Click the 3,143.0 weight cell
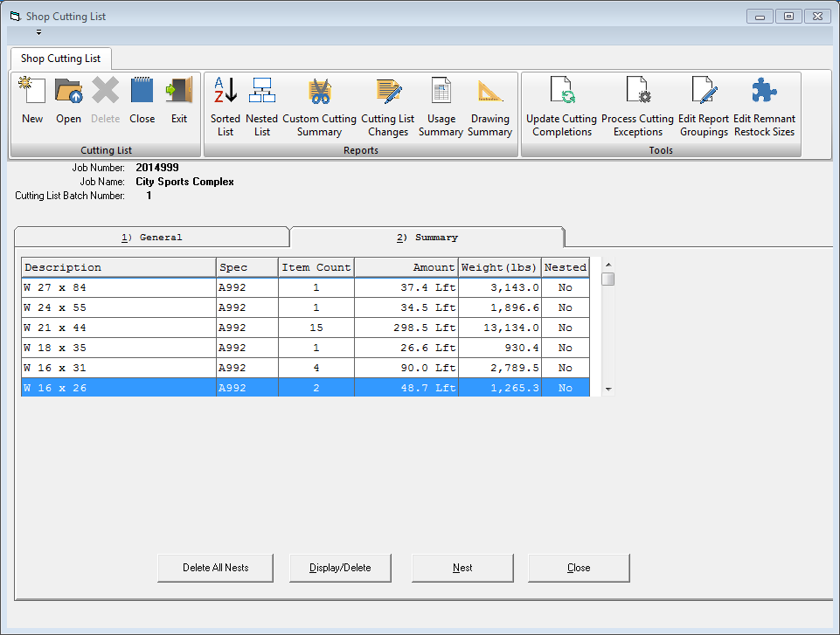The image size is (840, 635). point(500,287)
